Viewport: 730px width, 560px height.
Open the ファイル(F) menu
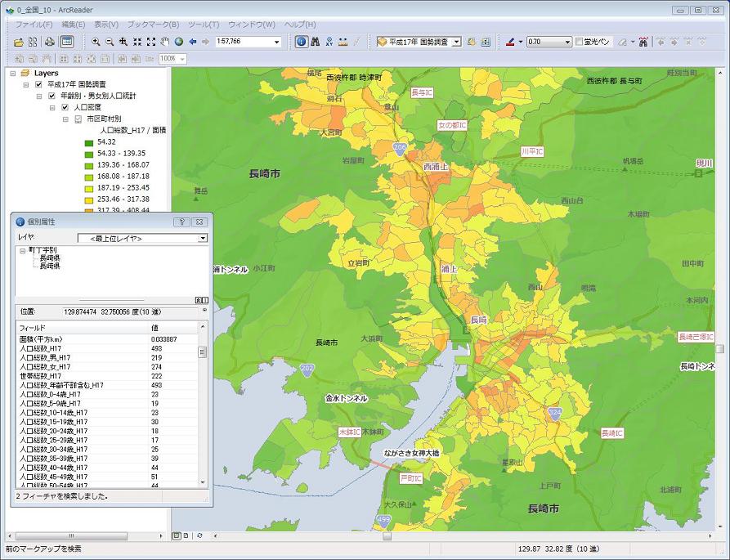34,25
